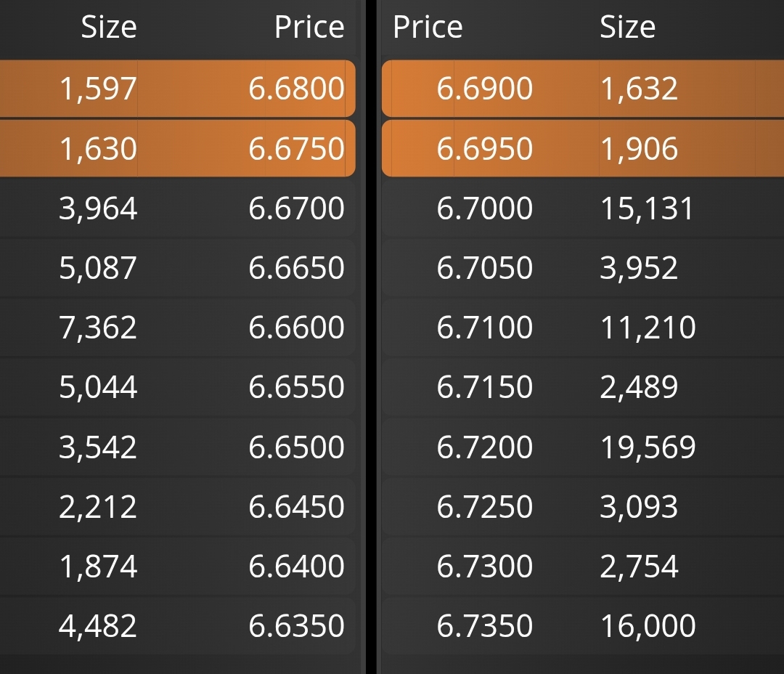This screenshot has height=674, width=784.
Task: Click the ask size 2,489
Action: pos(639,387)
